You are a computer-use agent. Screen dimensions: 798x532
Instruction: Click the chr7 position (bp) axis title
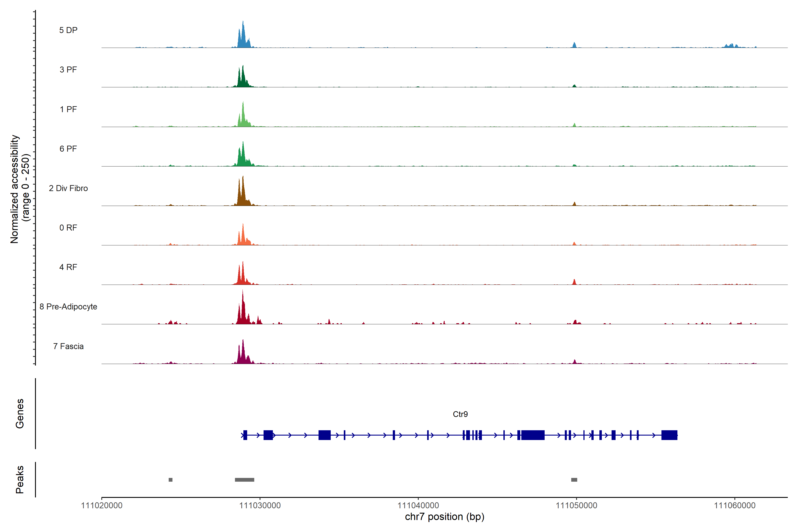click(444, 517)
